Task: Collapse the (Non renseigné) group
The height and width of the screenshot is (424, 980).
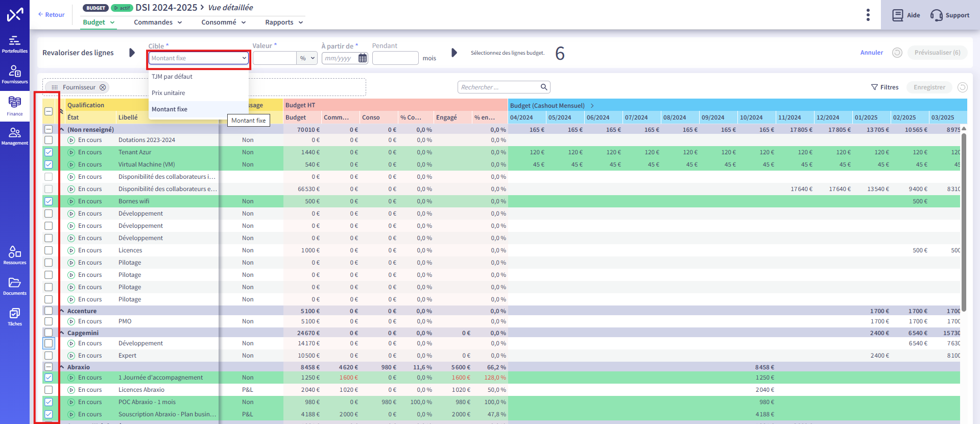Action: pyautogui.click(x=62, y=130)
